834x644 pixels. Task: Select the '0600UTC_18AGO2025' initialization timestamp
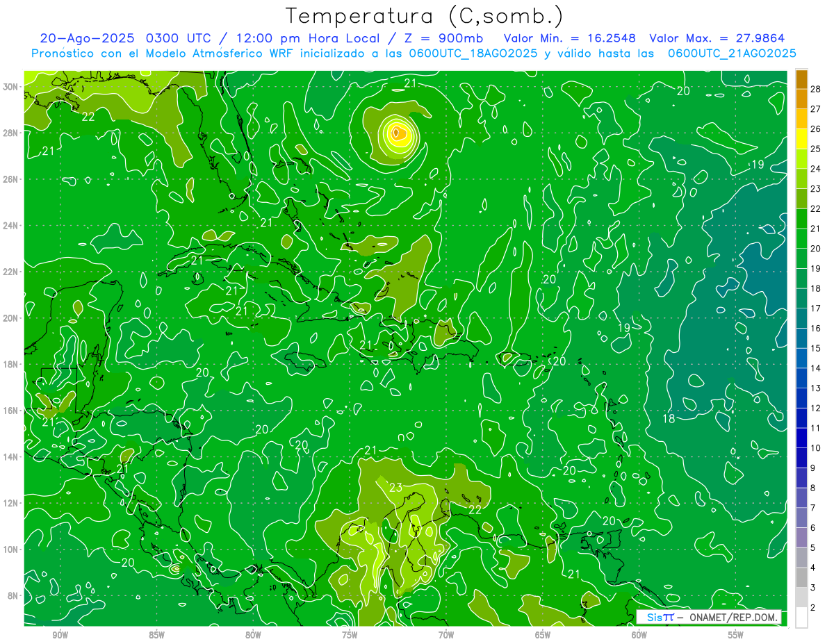point(473,53)
